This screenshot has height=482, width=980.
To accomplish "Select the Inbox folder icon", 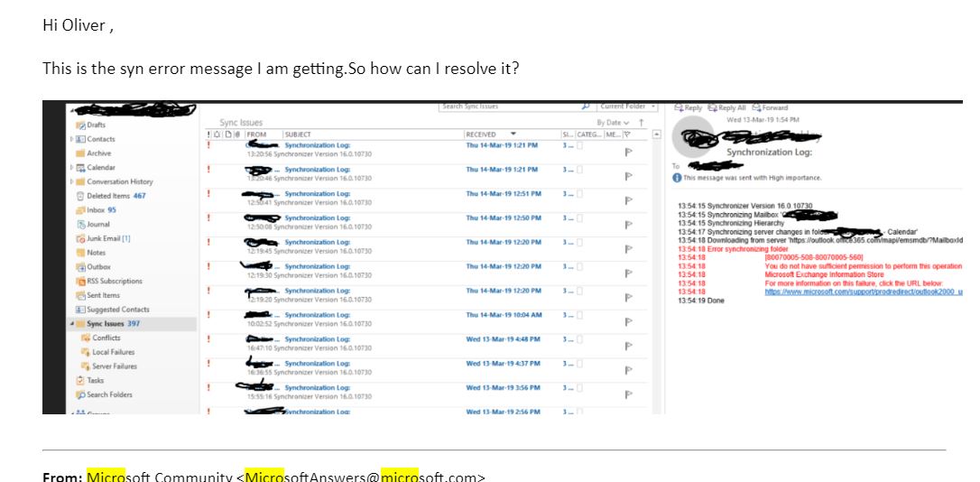I will click(x=80, y=210).
